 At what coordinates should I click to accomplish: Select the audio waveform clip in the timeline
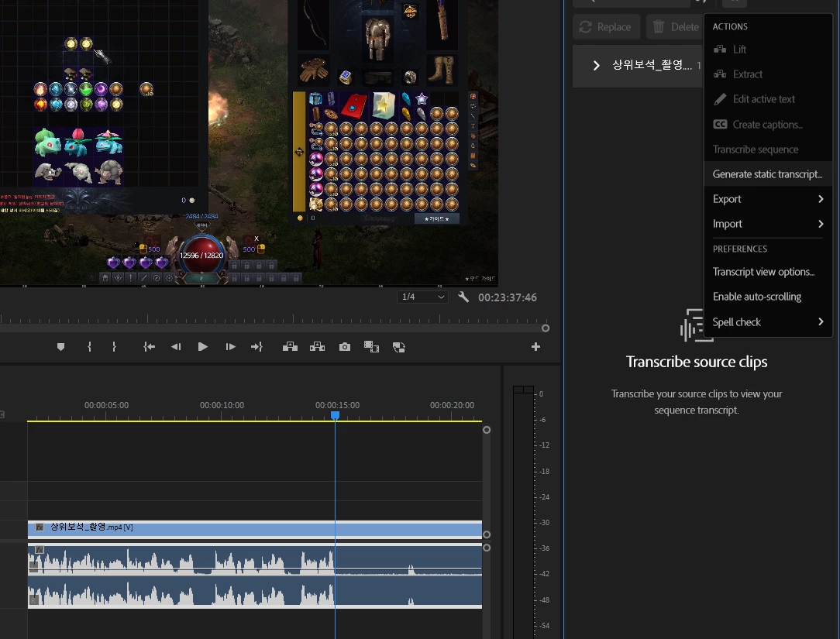tap(255, 575)
